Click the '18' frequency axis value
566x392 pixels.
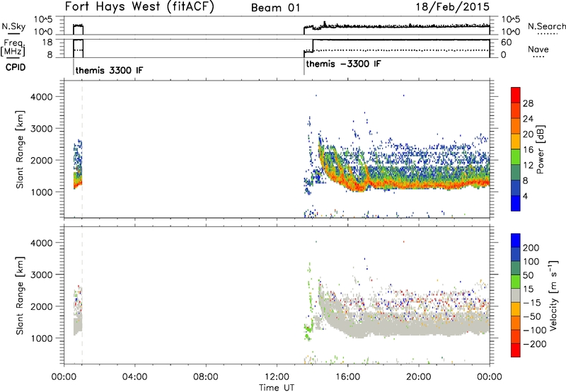point(47,42)
